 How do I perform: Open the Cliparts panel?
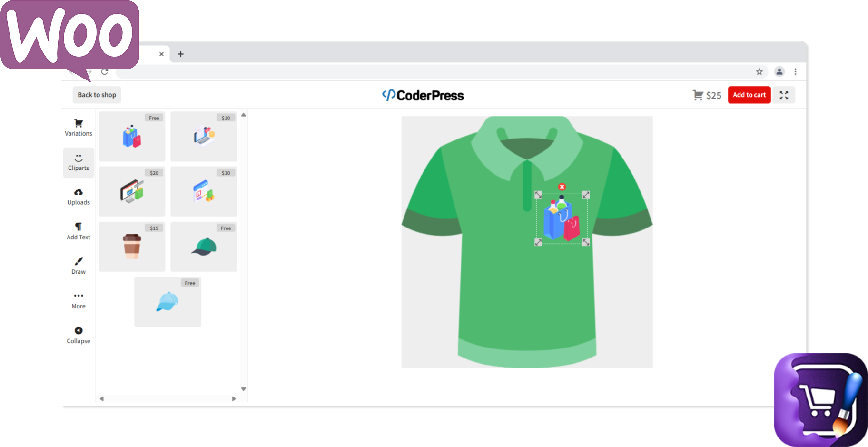click(x=78, y=162)
